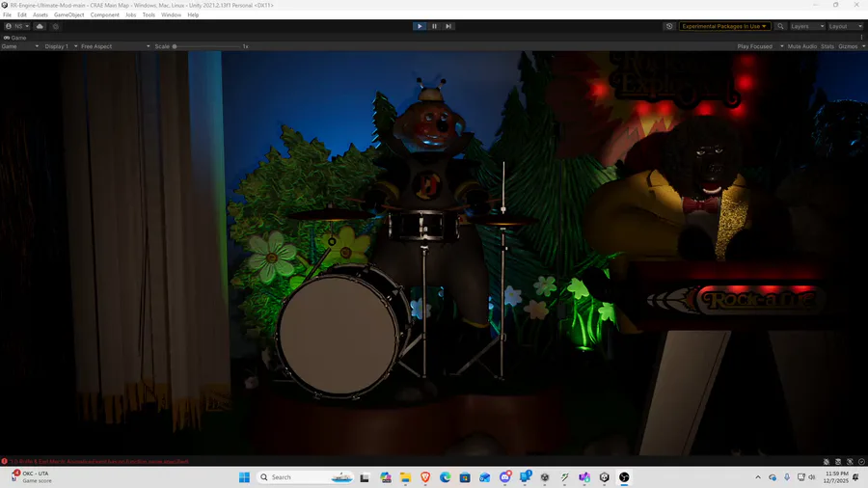Open the notification bell icon

pos(856,477)
